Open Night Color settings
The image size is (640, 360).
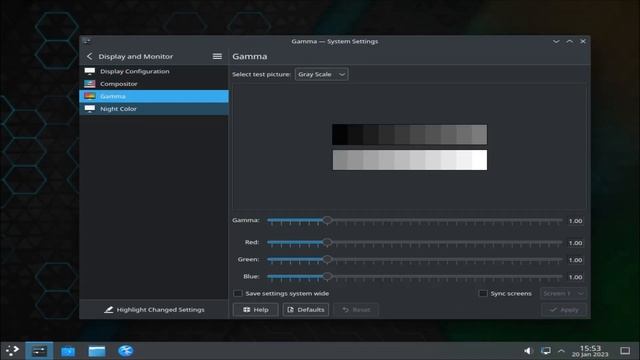pos(154,109)
